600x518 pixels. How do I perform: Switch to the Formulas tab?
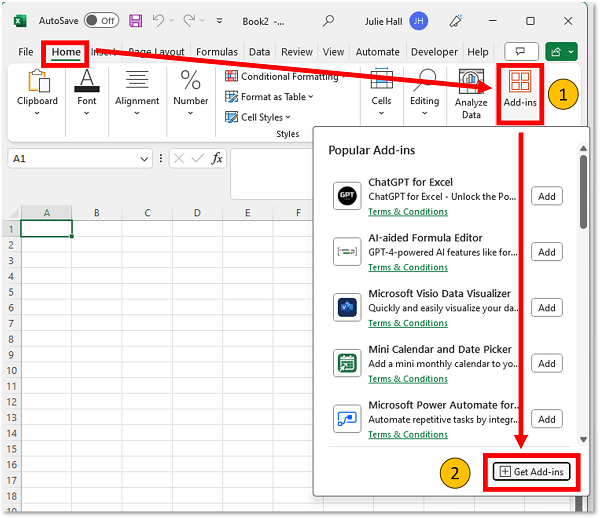point(217,52)
